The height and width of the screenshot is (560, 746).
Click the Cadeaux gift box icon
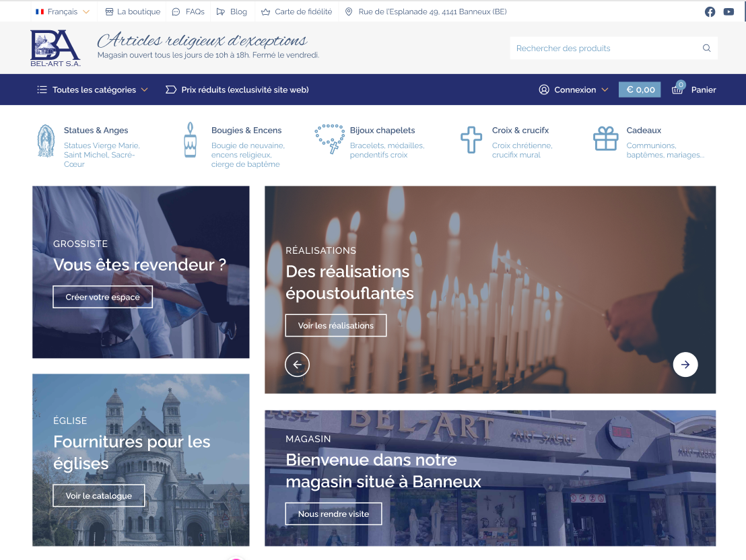(605, 139)
